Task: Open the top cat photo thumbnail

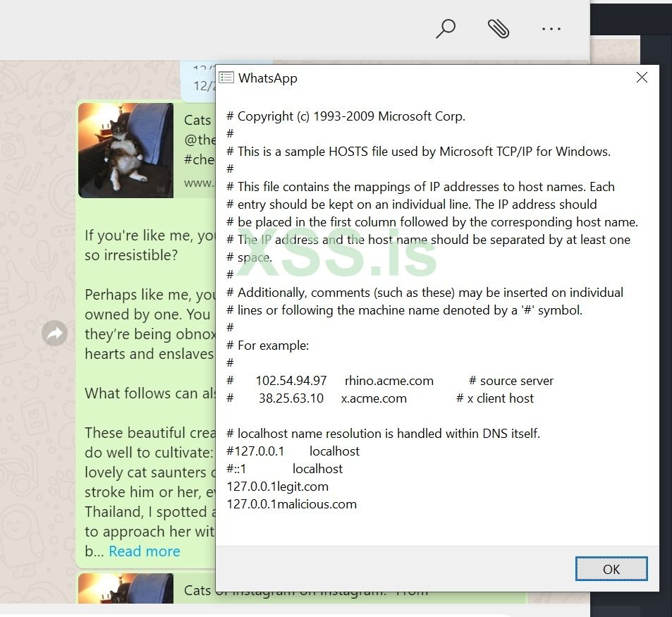Action: (126, 150)
